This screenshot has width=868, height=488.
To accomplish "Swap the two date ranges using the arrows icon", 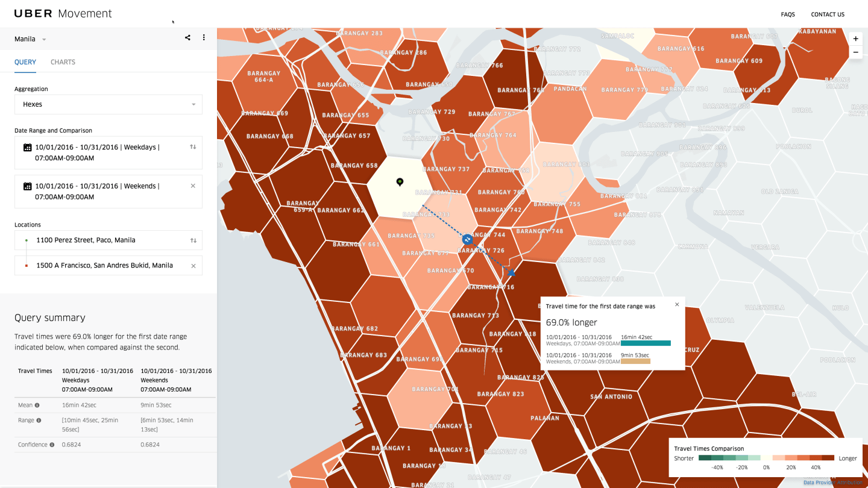I will pyautogui.click(x=193, y=147).
